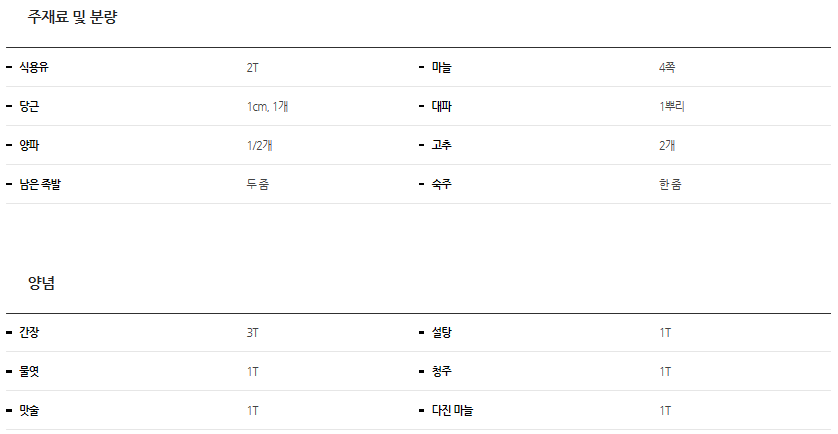838x434 pixels.
Task: Click the 2T quantity beside 식용유
Action: tap(253, 67)
